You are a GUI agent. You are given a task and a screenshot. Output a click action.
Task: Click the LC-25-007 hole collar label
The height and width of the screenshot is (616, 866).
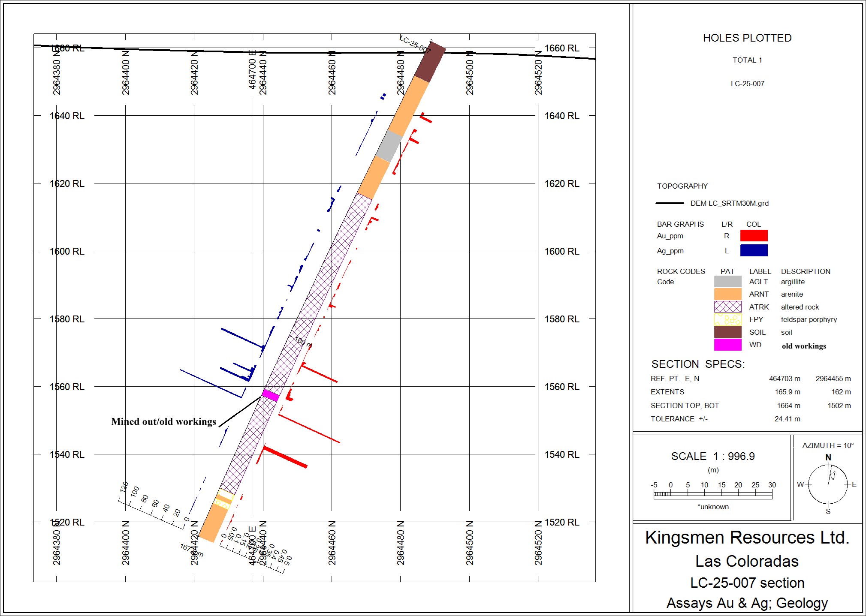[415, 44]
